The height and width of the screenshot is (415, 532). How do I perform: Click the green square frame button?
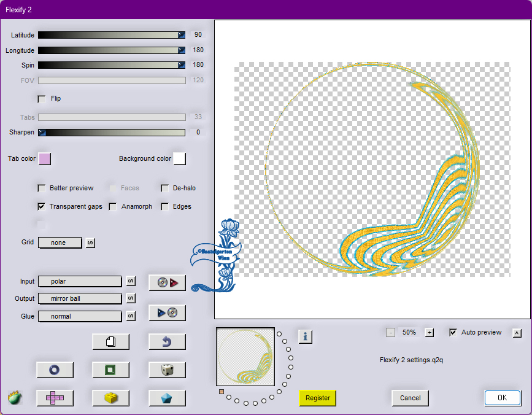click(x=110, y=370)
